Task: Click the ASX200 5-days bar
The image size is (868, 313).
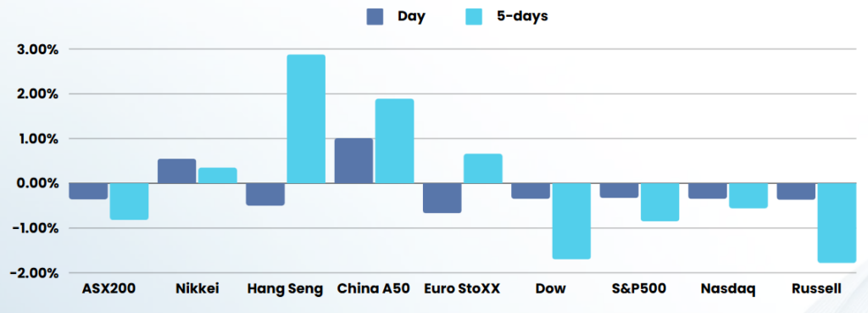Action: [129, 202]
